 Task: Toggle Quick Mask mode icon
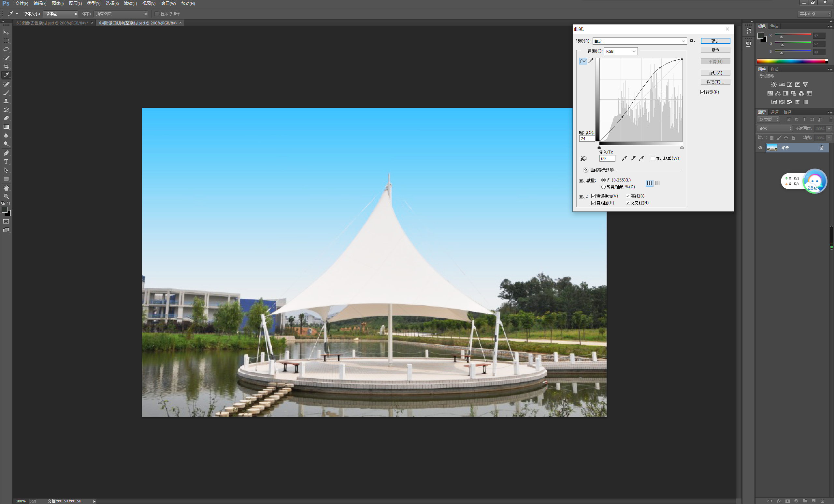tap(6, 221)
